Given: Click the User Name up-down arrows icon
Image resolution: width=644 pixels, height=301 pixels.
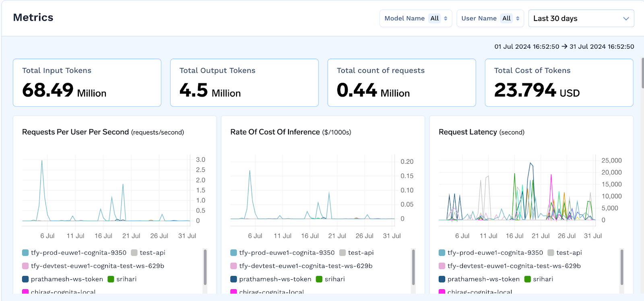Looking at the screenshot, I should tap(518, 19).
